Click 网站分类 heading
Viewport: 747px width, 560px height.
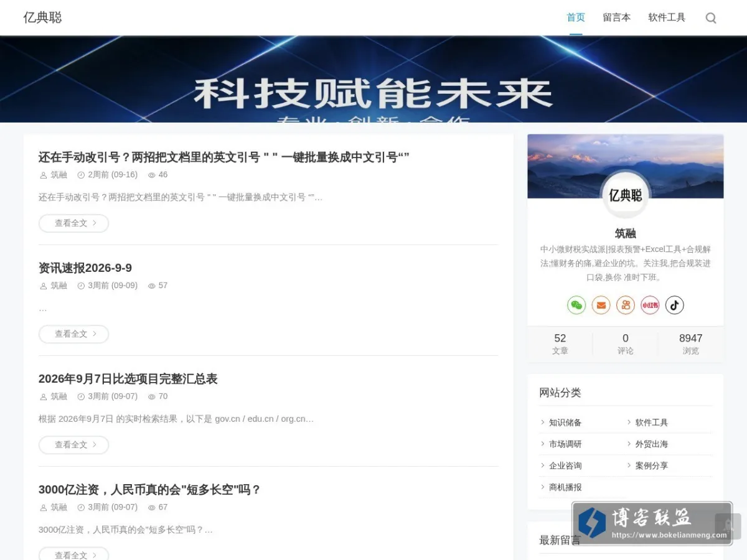560,393
